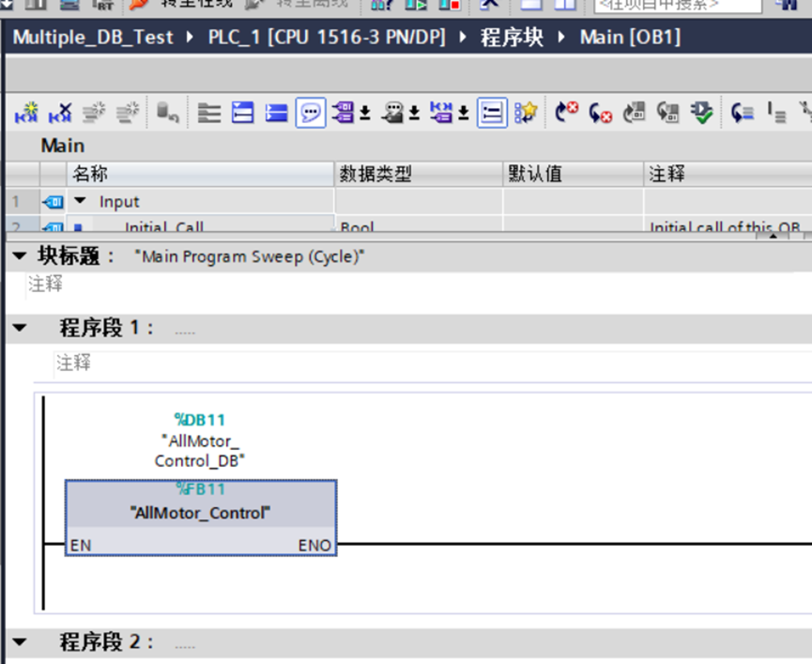Click block title "Main Program Sweep (Cycle)"
Image resolution: width=812 pixels, height=664 pixels.
coord(249,256)
